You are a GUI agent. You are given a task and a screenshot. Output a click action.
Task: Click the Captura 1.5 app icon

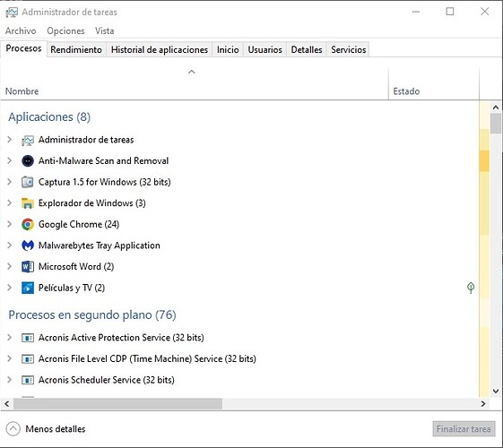pos(28,182)
